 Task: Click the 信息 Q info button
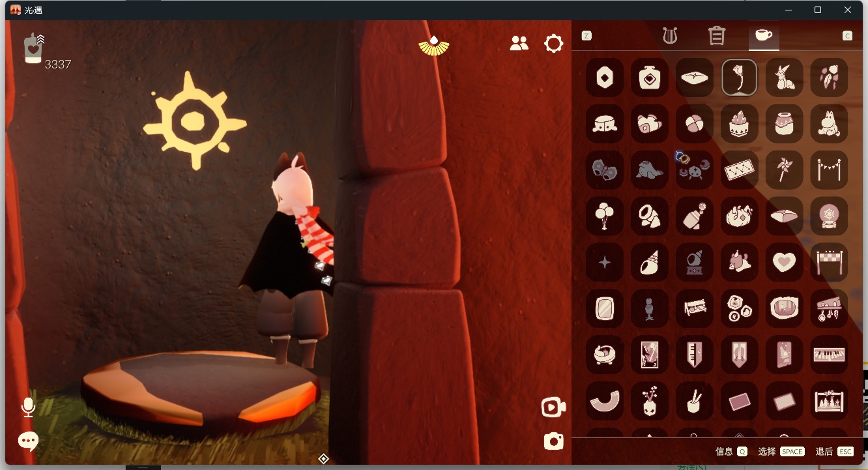[731, 451]
